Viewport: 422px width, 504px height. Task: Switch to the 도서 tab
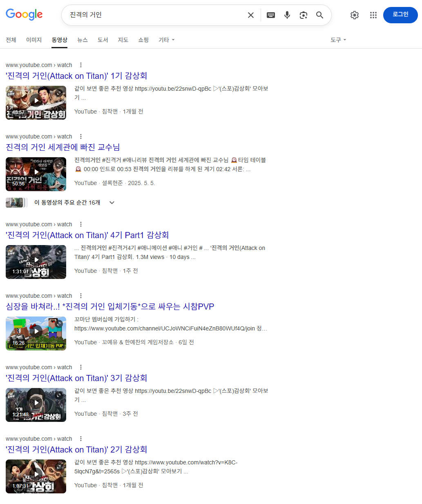(x=103, y=40)
